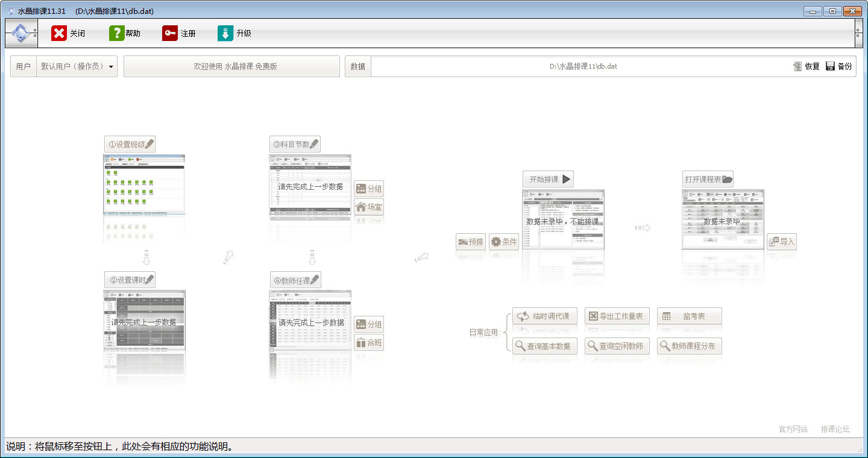Screen dimensions: 868x458
Task: Open Help (帮助) via green question icon
Action: click(x=116, y=33)
